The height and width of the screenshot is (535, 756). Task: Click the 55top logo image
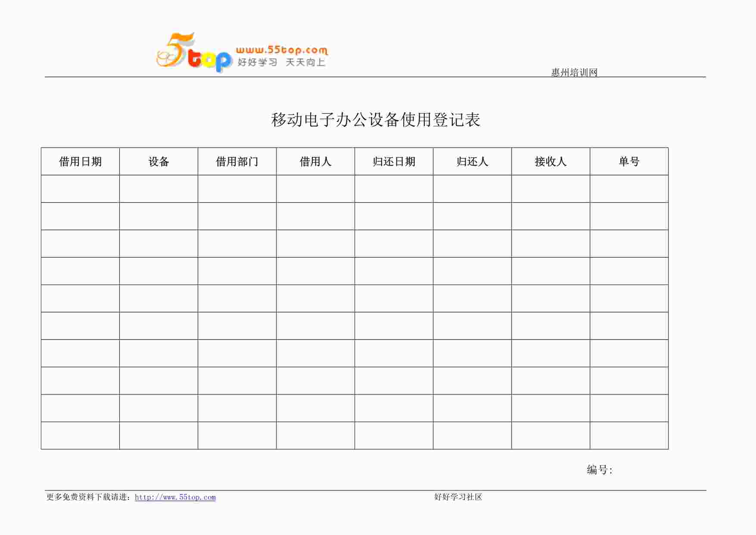click(x=242, y=53)
